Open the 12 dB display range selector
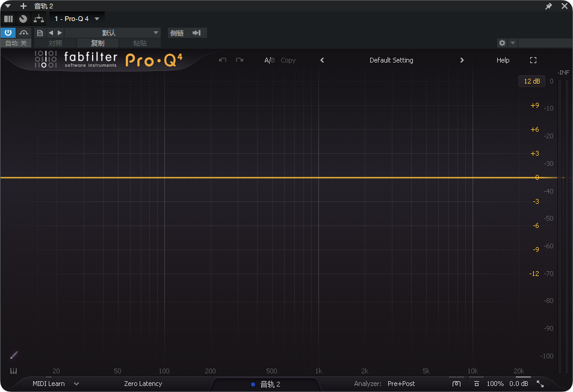 (x=531, y=81)
